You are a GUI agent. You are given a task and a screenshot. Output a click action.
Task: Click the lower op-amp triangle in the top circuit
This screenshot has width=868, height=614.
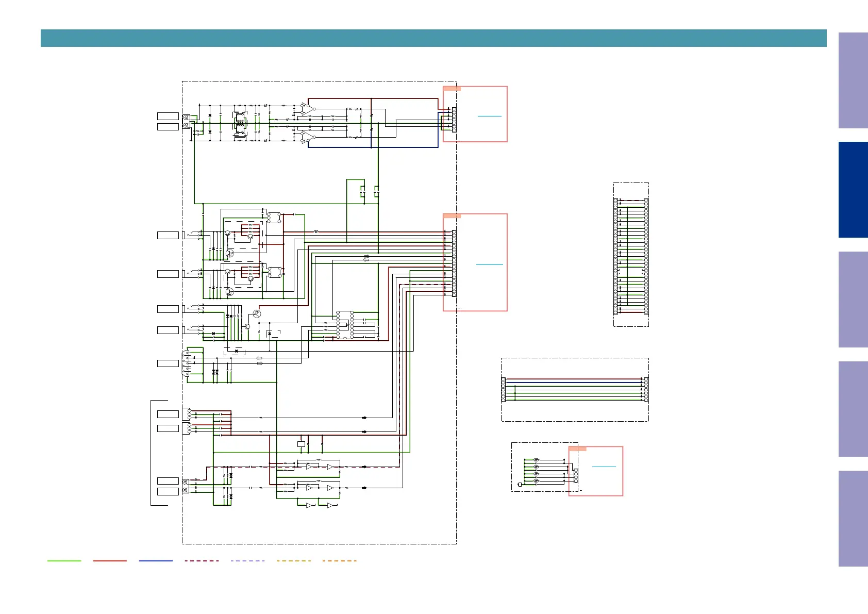[308, 137]
